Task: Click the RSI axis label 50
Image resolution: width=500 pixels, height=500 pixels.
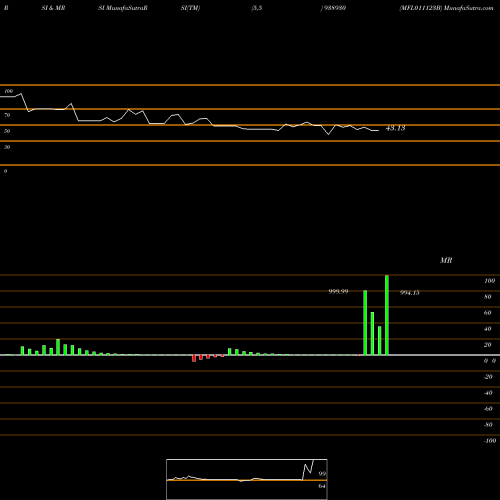Action: (7, 131)
